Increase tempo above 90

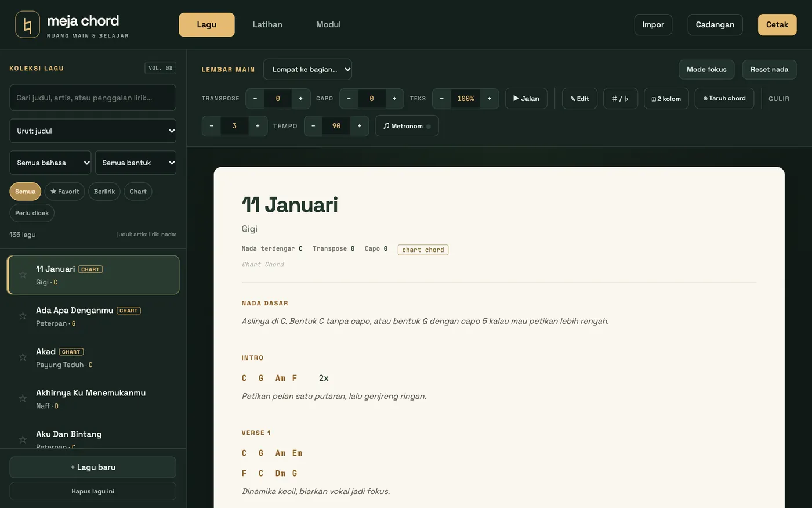tap(360, 126)
